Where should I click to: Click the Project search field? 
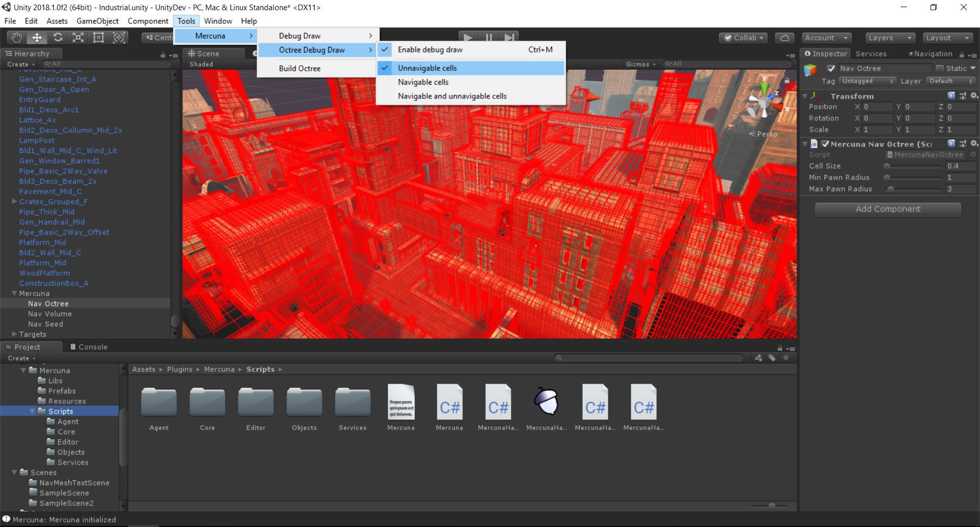648,358
